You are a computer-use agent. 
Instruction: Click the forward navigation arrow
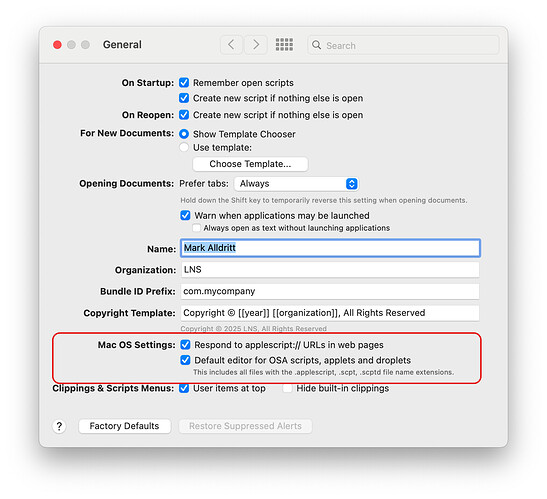click(x=256, y=45)
